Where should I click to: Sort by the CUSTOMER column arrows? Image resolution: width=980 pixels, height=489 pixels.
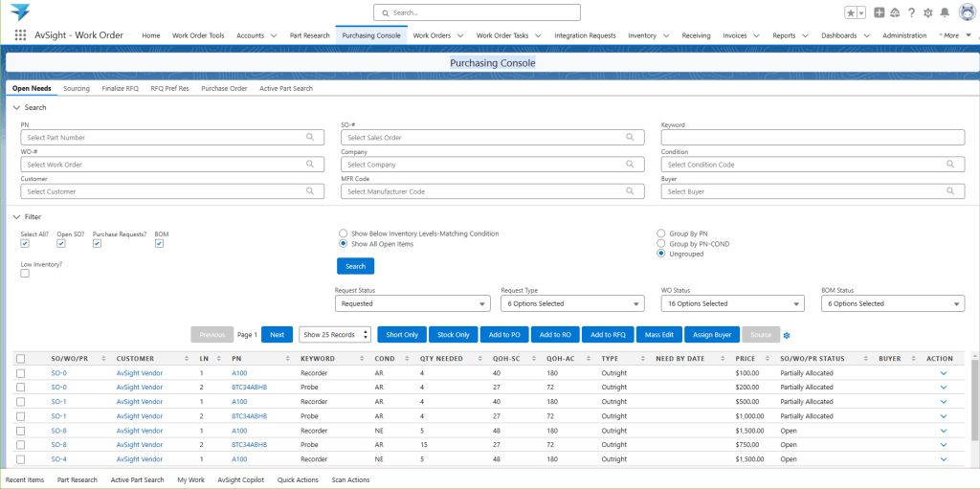187,359
